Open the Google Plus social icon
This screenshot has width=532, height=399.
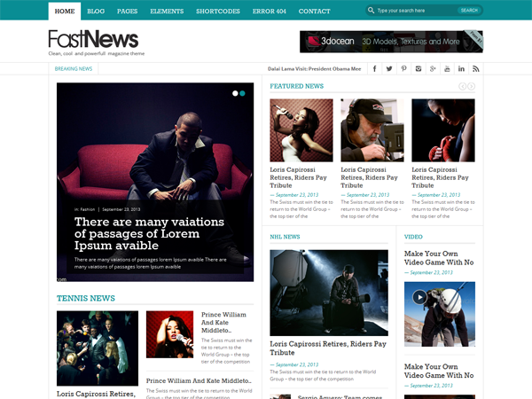433,69
